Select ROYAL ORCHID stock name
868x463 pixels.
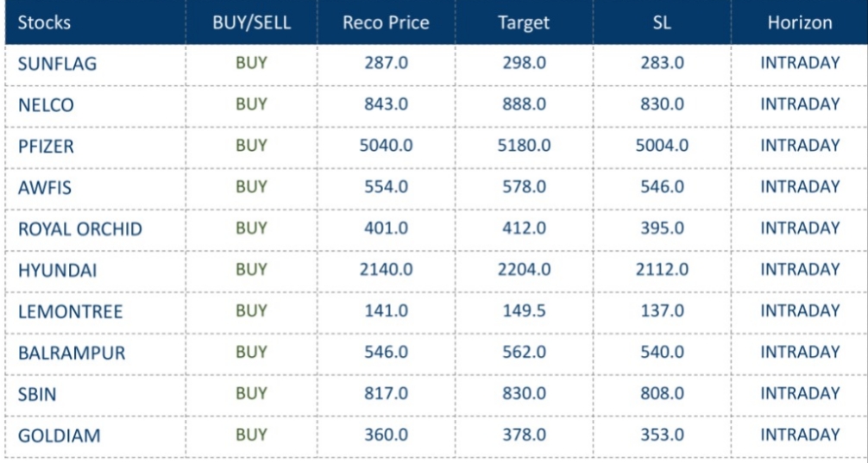point(80,228)
